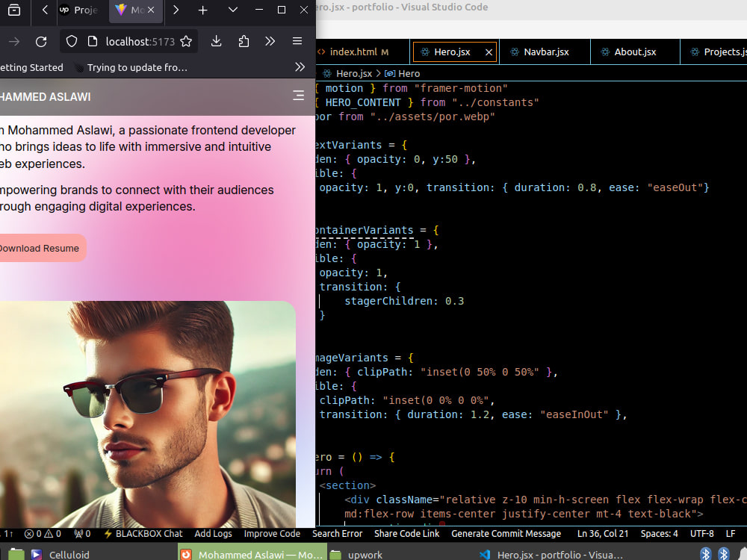Click the "framer-motion" import string
Screen dimensions: 747x560
click(x=461, y=89)
